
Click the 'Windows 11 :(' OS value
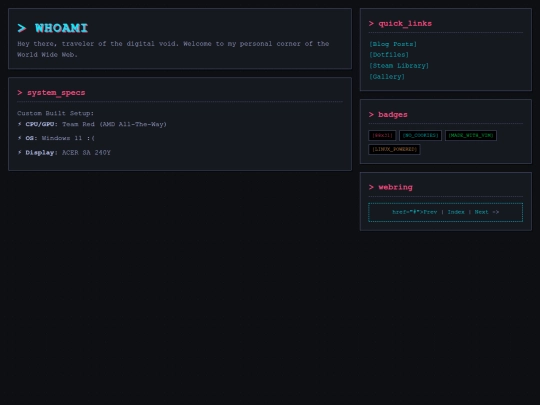(68, 138)
